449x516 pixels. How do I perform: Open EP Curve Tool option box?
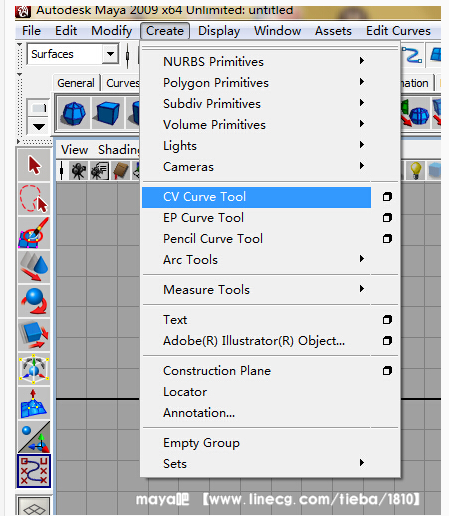pyautogui.click(x=387, y=218)
